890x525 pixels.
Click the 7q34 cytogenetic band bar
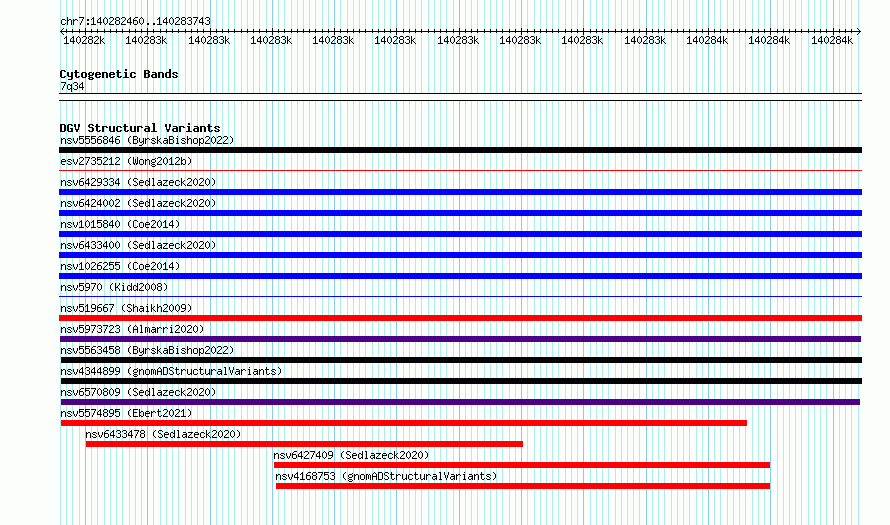coord(460,97)
